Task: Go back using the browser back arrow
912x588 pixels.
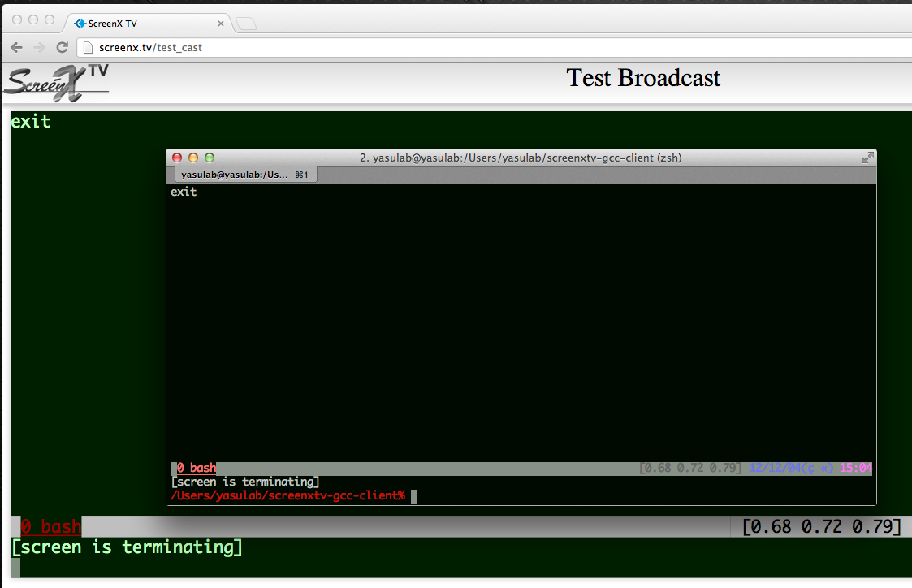Action: click(17, 48)
